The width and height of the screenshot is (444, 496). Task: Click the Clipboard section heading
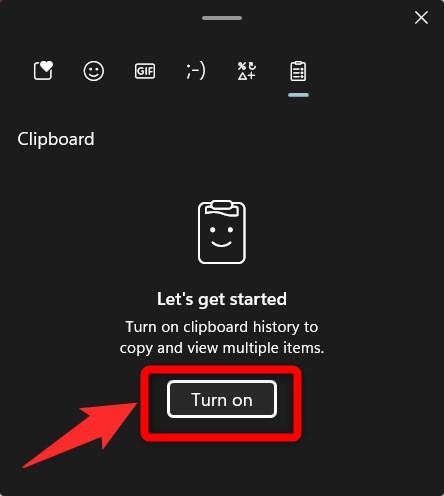pos(56,139)
